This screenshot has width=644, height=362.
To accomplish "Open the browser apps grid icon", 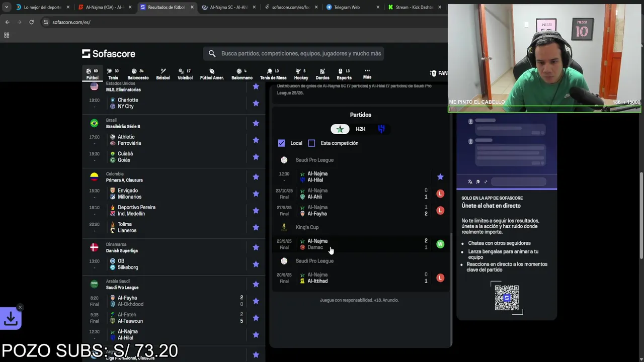I will [7, 35].
